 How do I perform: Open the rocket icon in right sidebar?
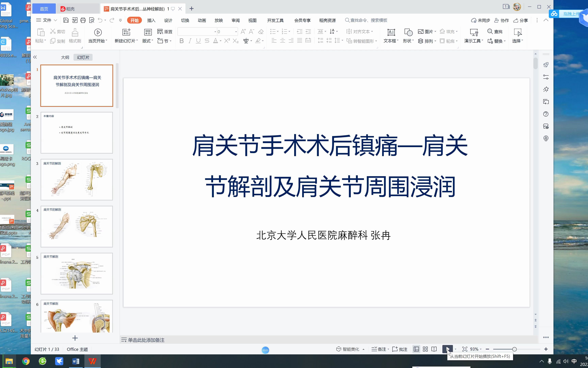point(546,65)
